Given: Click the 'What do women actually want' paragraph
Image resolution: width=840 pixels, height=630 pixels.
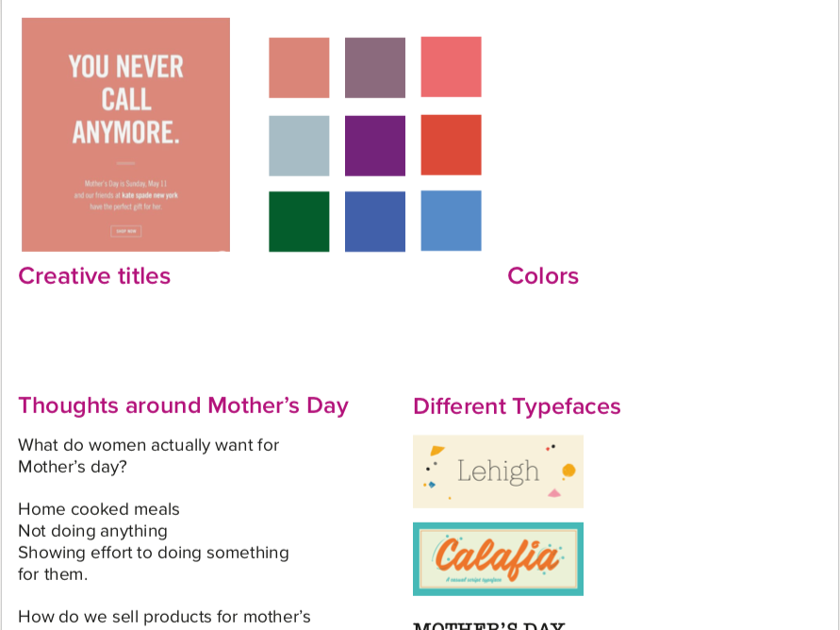Looking at the screenshot, I should tap(148, 456).
